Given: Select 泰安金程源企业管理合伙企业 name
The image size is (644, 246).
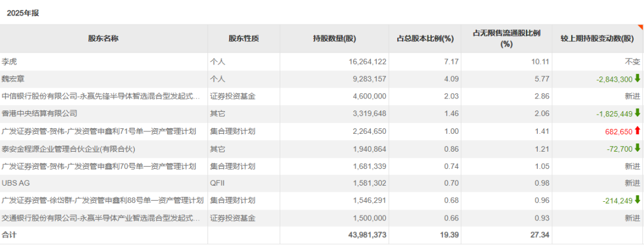Looking at the screenshot, I should click(x=69, y=149).
